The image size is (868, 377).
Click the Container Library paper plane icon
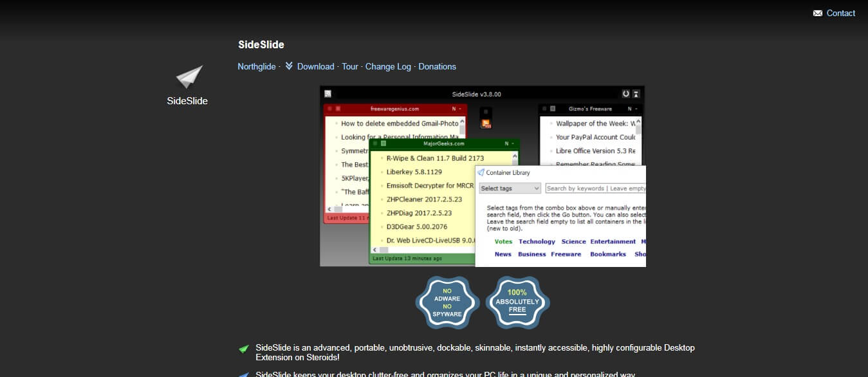point(481,172)
